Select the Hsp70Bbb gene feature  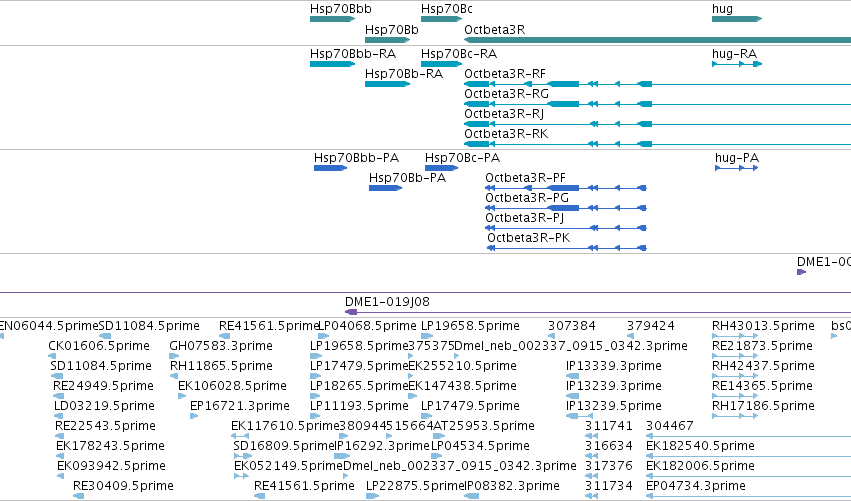332,19
